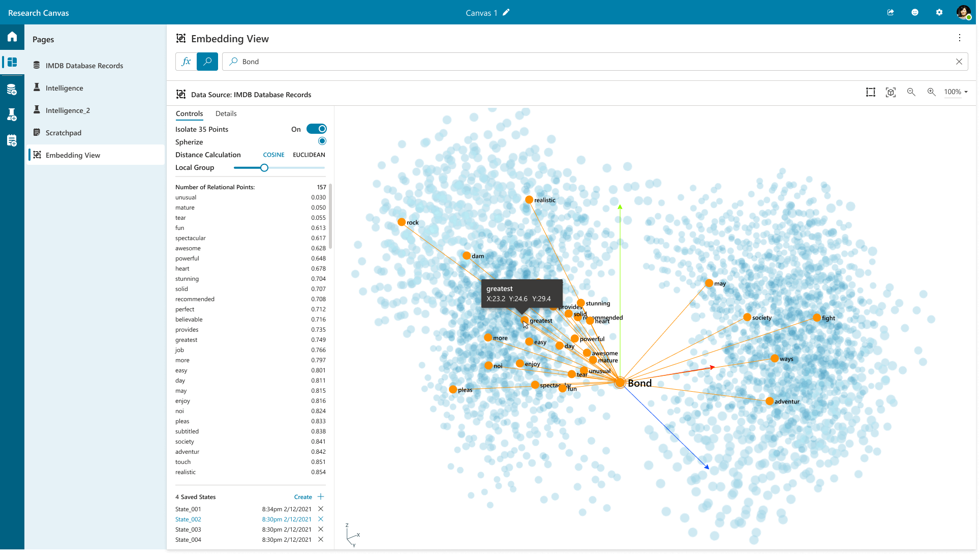980x555 pixels.
Task: Open the share canvas icon
Action: coord(891,12)
